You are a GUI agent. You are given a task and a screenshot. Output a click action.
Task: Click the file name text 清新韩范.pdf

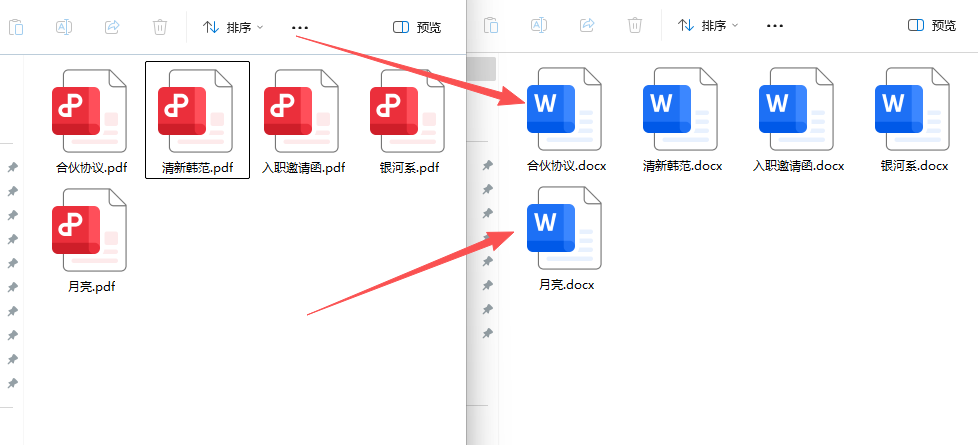[198, 168]
